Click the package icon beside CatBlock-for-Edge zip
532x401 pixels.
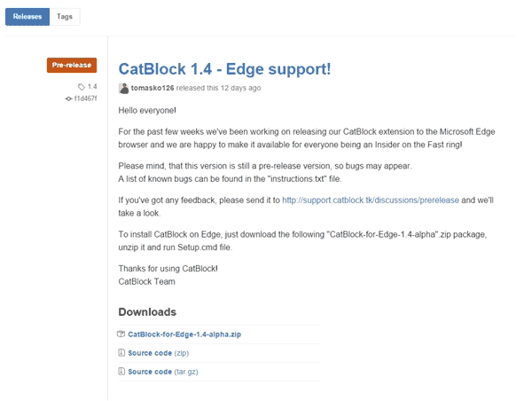point(121,334)
